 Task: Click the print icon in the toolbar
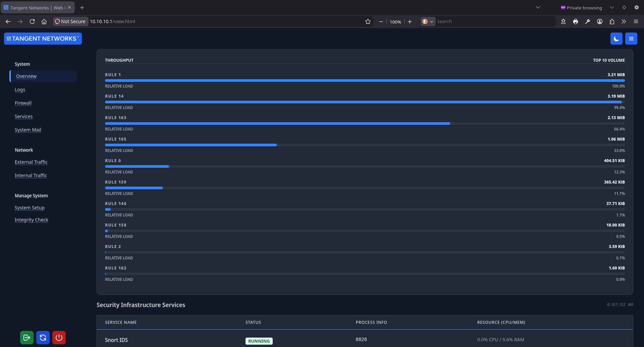[x=576, y=21]
